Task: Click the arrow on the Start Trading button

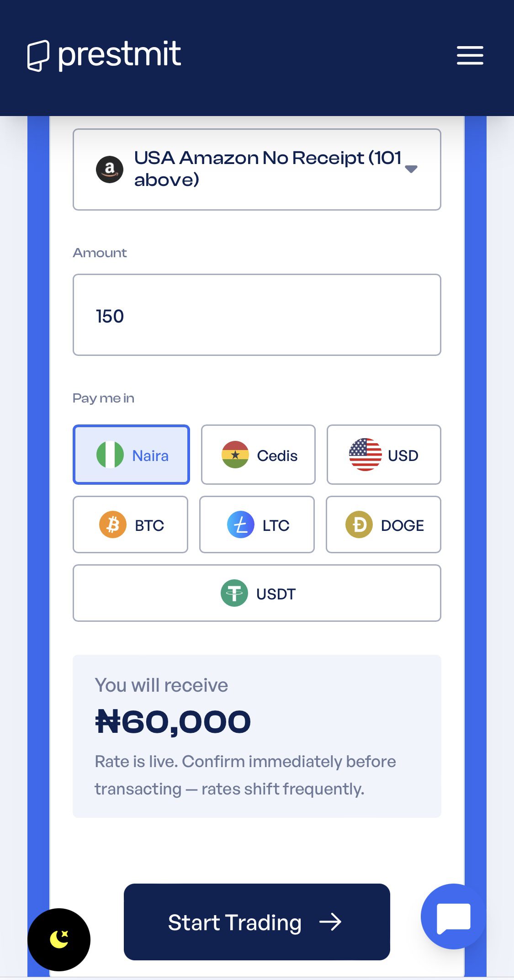Action: (330, 922)
